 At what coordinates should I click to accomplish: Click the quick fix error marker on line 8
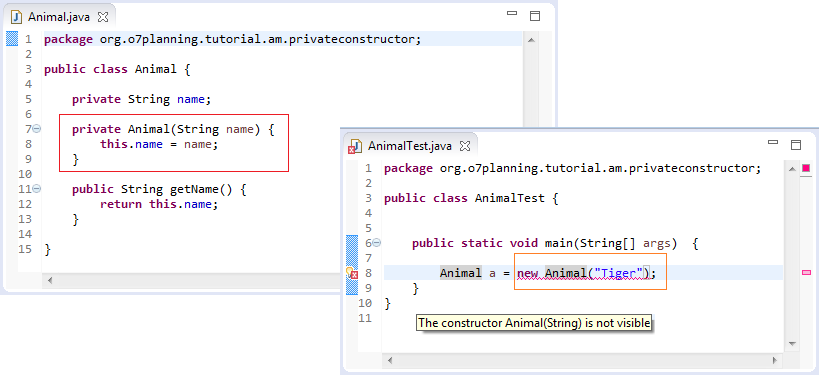[352, 274]
